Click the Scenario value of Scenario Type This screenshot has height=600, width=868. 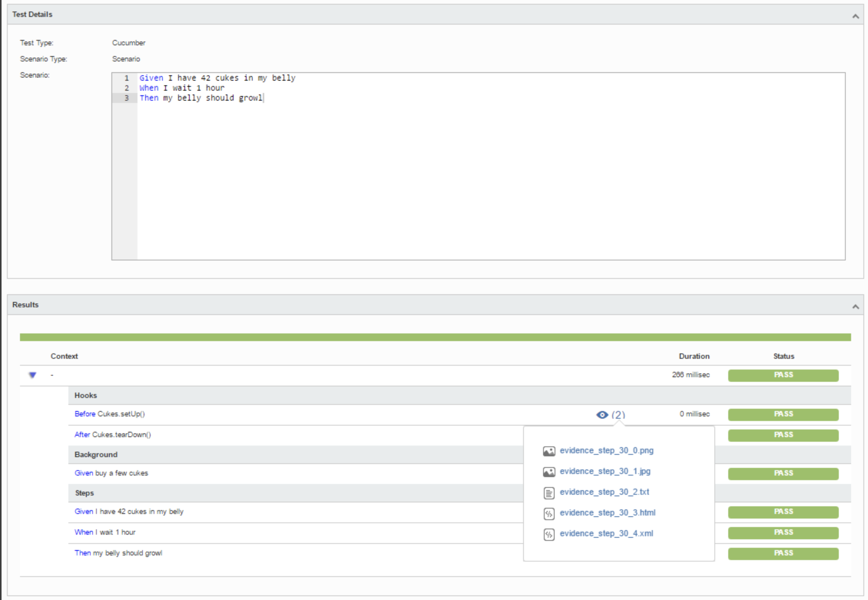(126, 59)
